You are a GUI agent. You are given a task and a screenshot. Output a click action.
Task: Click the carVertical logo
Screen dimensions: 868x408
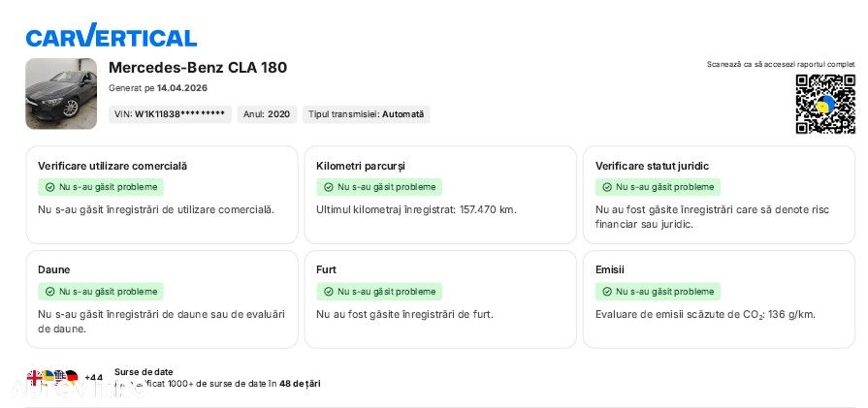point(112,36)
